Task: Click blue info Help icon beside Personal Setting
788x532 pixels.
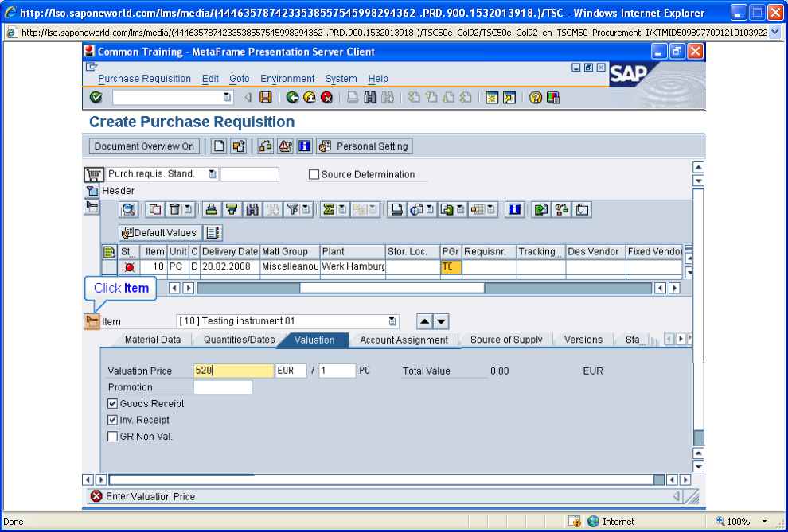Action: (x=304, y=146)
